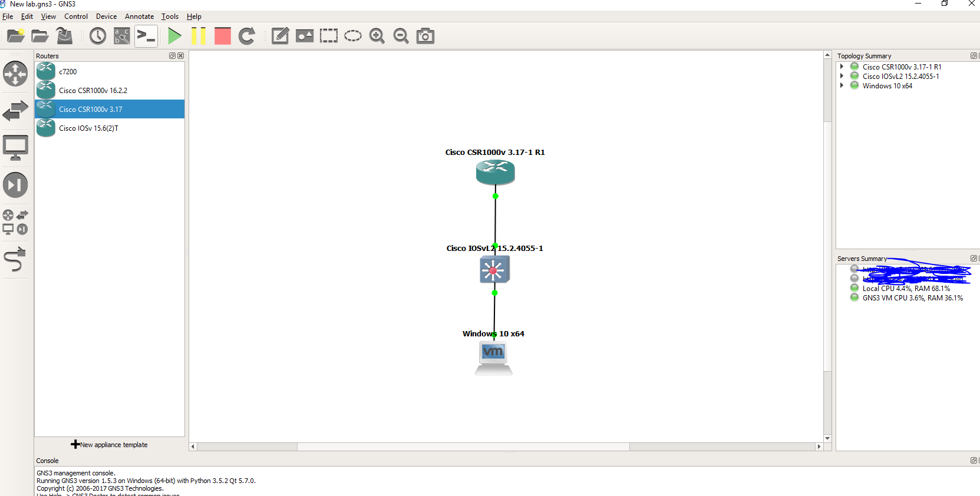Click the add note icon
Viewport: 980px width, 496px height.
coord(280,36)
